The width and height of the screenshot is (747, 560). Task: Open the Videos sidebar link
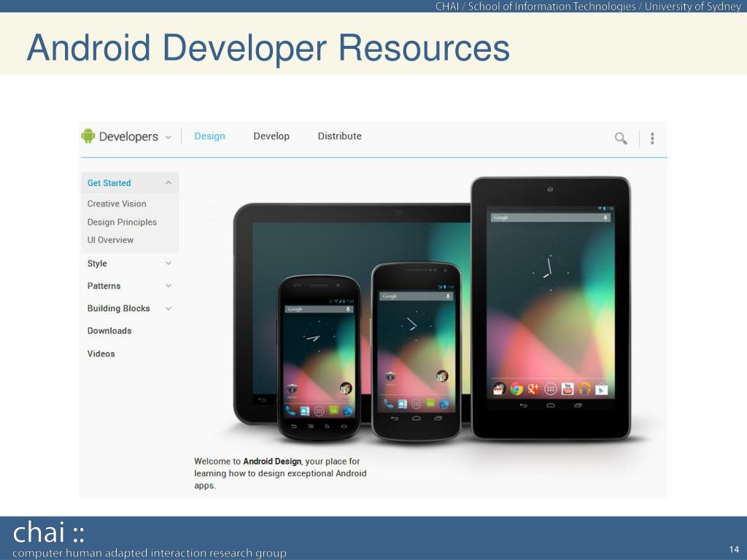pyautogui.click(x=101, y=354)
